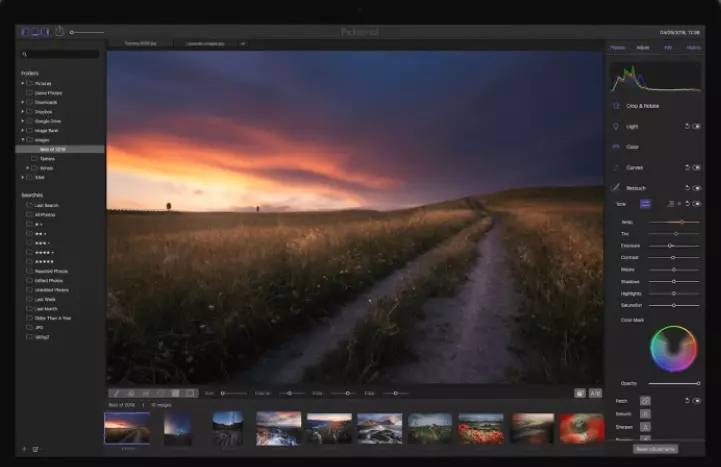The image size is (721, 467).
Task: Select the eraser tool in bottom toolbar
Action: (x=131, y=393)
